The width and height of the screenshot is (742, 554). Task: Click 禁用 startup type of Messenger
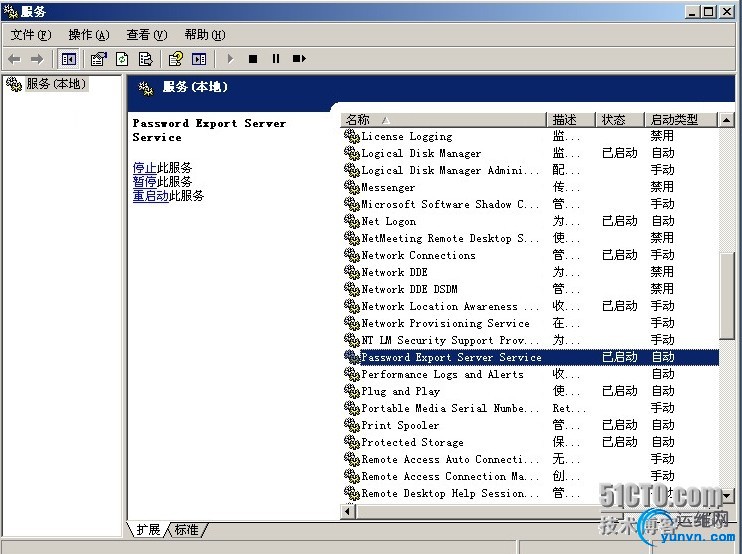(x=662, y=187)
